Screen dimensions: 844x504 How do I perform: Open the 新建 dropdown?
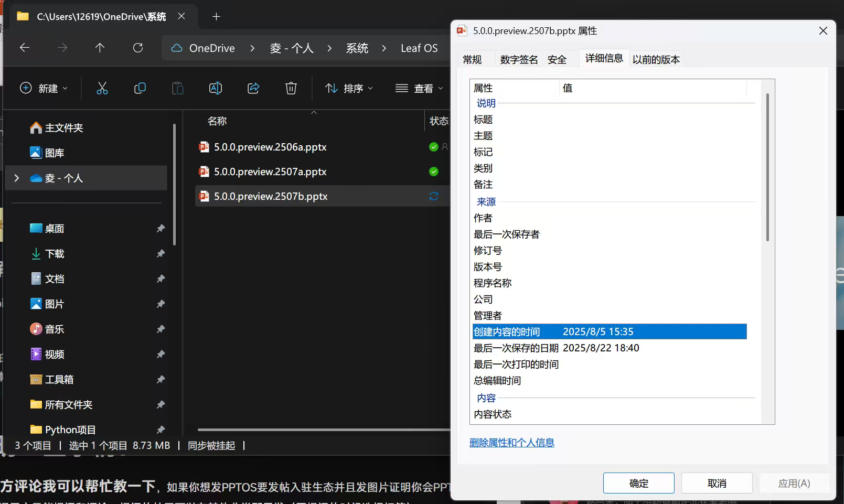pyautogui.click(x=44, y=88)
